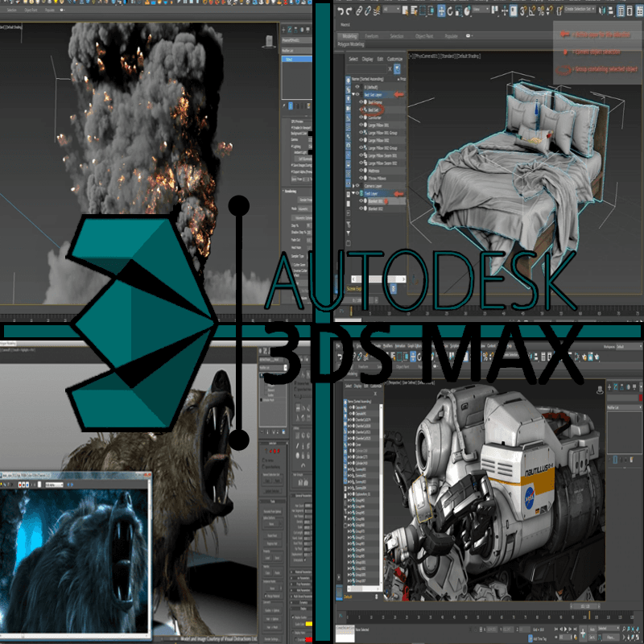Switch to Selection ribbon tab in bed scene
Image resolution: width=644 pixels, height=644 pixels.
coord(396,36)
